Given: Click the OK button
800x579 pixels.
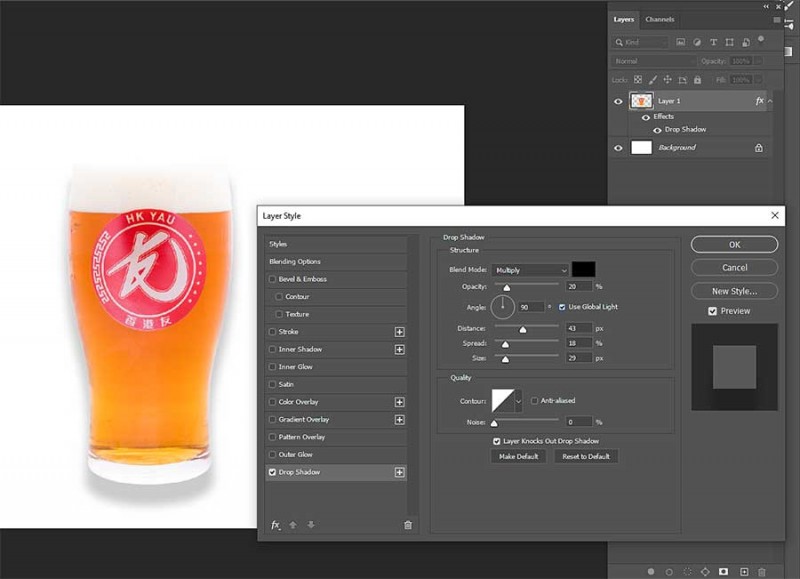Looking at the screenshot, I should click(734, 244).
